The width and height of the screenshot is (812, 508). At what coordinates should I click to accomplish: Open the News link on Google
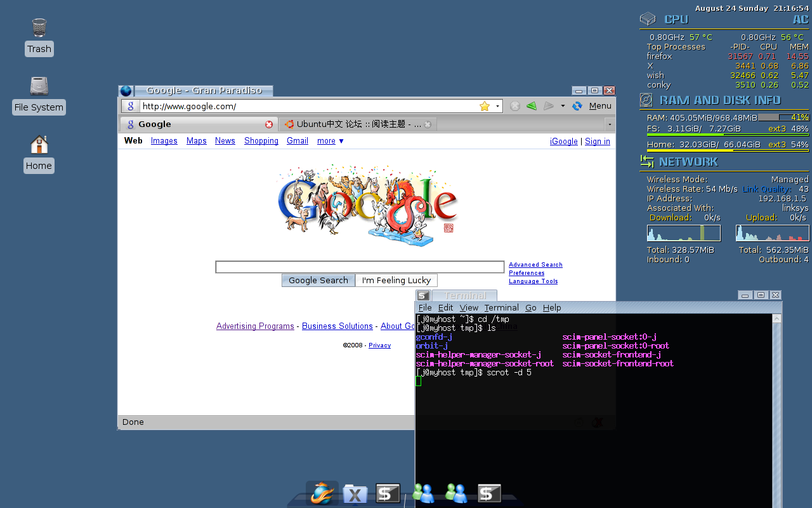(x=225, y=141)
